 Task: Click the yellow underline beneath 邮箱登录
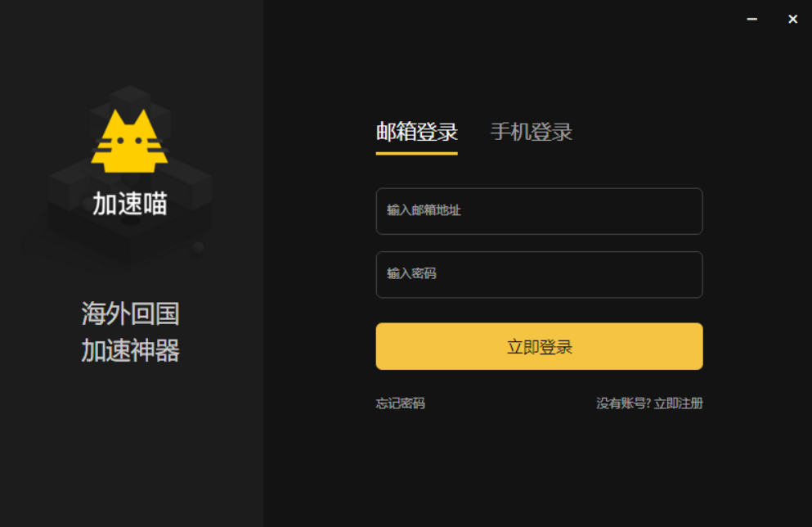(x=417, y=153)
